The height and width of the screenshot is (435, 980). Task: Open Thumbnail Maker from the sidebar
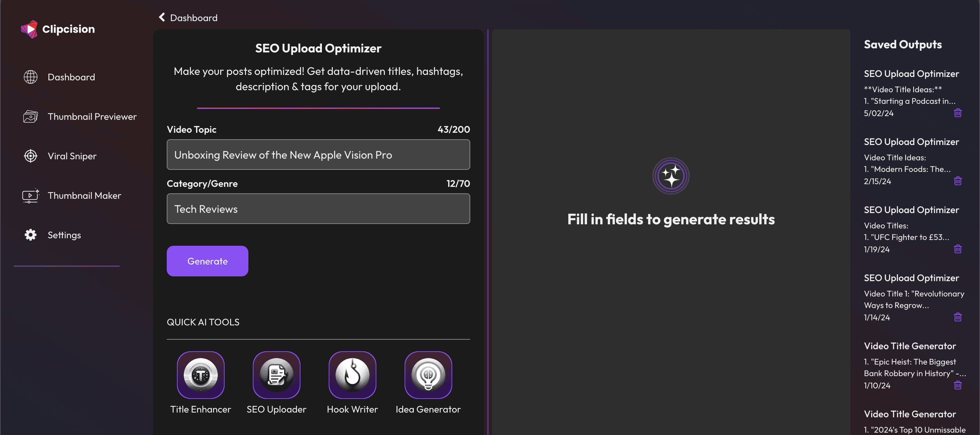tap(84, 196)
